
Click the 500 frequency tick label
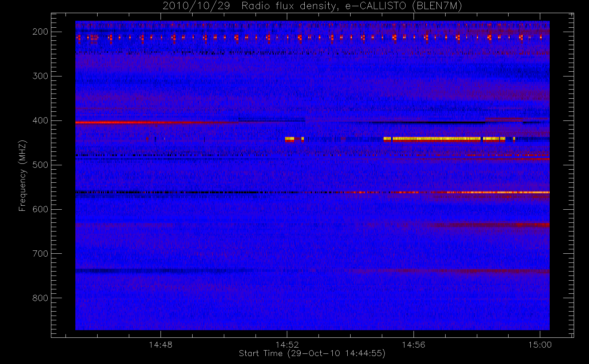tap(40, 165)
